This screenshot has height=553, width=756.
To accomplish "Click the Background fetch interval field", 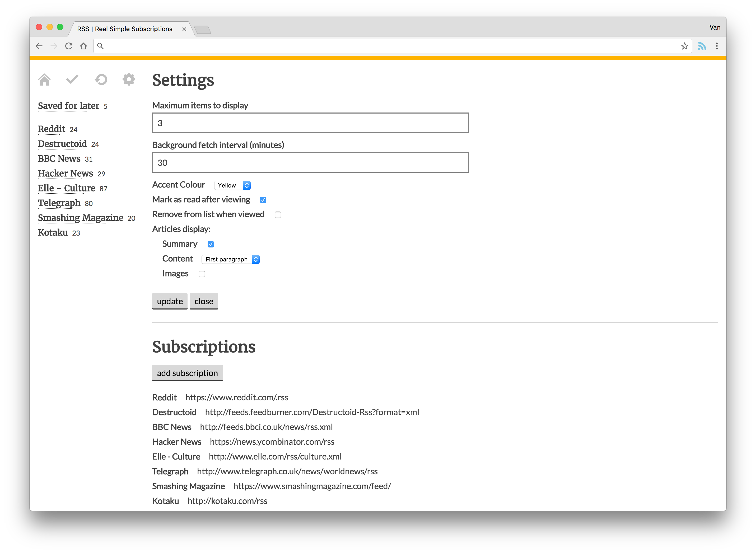I will pyautogui.click(x=310, y=162).
